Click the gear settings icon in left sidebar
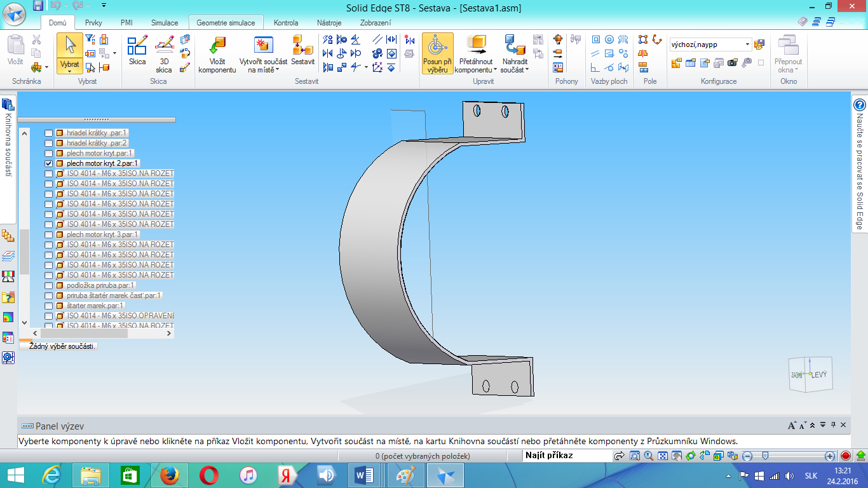 (x=8, y=358)
